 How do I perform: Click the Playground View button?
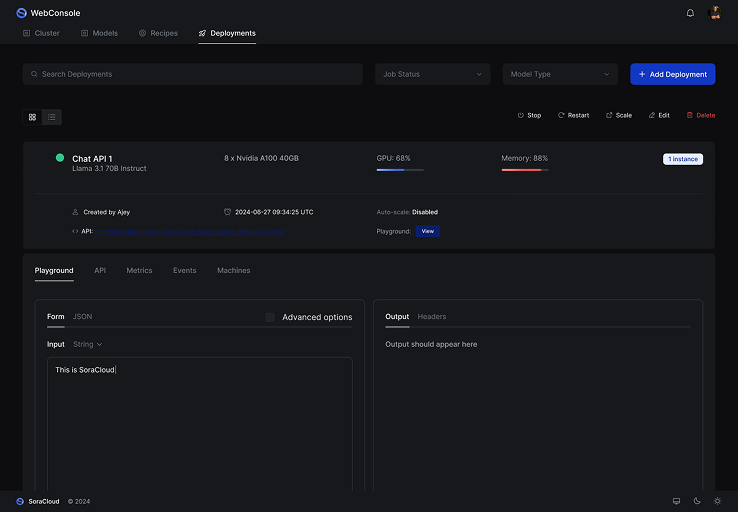pyautogui.click(x=427, y=231)
